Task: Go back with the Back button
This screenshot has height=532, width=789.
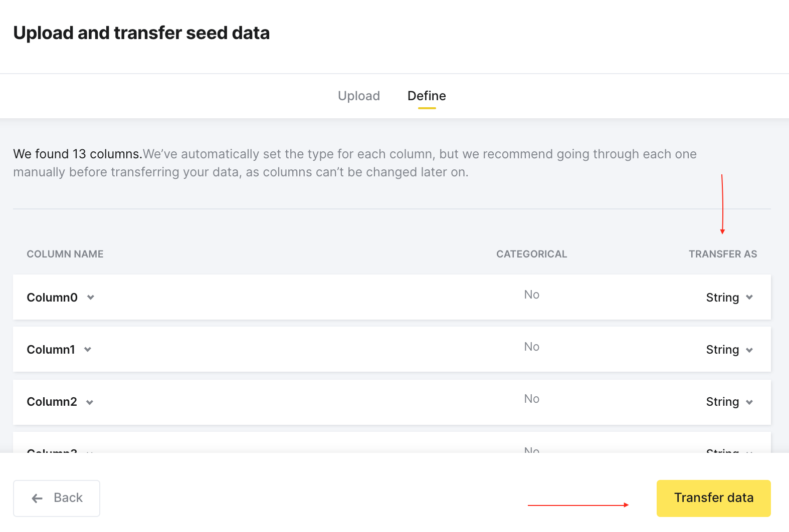Action: [57, 498]
